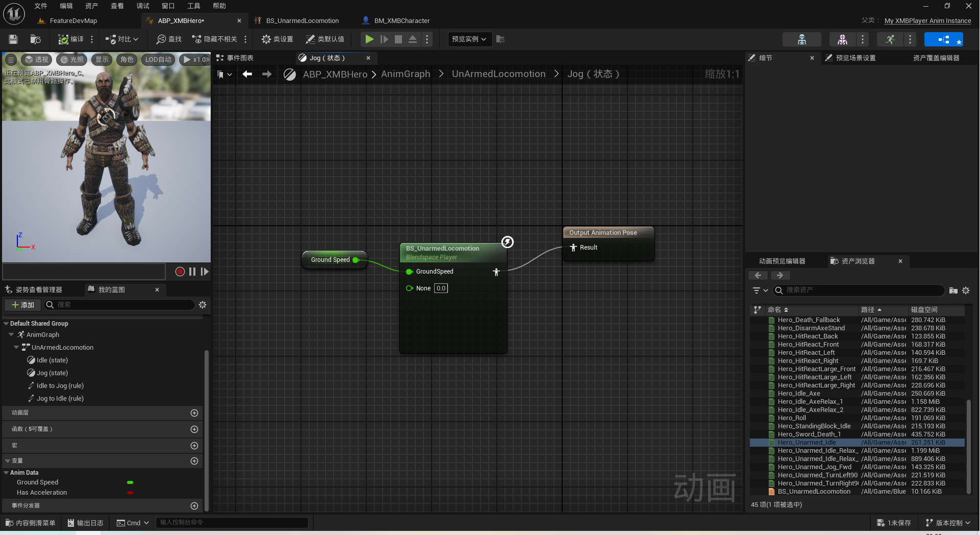Step forward one frame in preview
The width and height of the screenshot is (980, 535).
tap(205, 272)
